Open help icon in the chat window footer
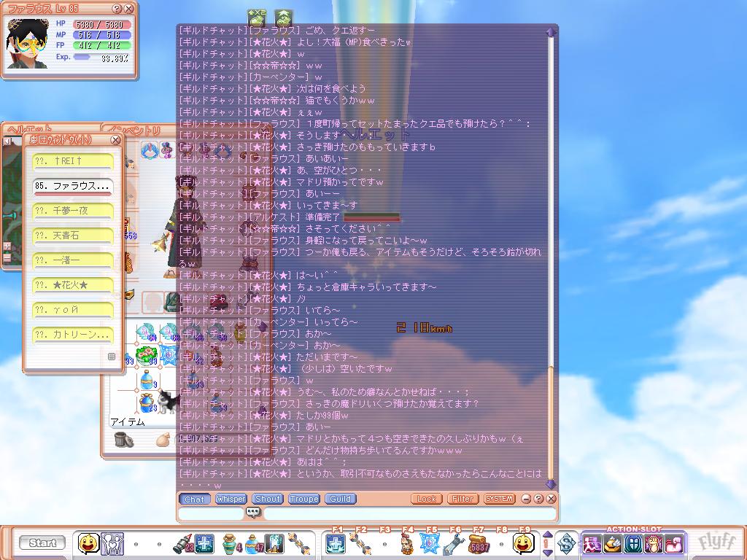 pos(538,499)
